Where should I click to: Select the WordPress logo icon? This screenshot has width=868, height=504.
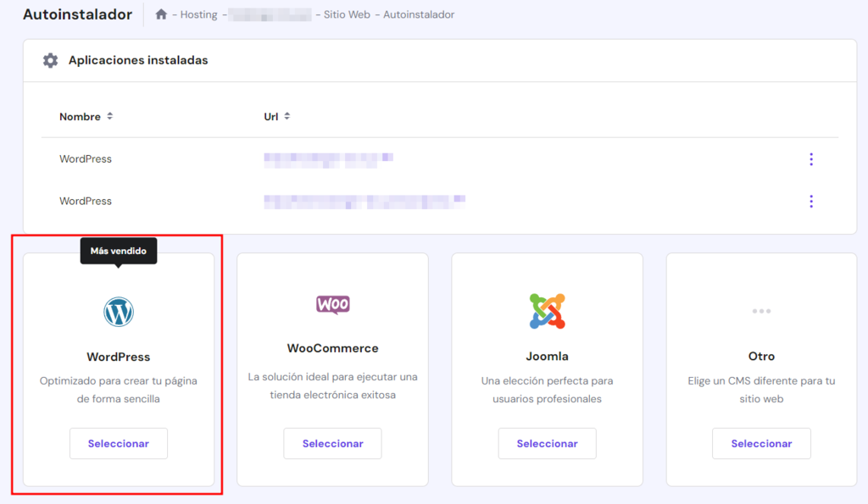[118, 311]
